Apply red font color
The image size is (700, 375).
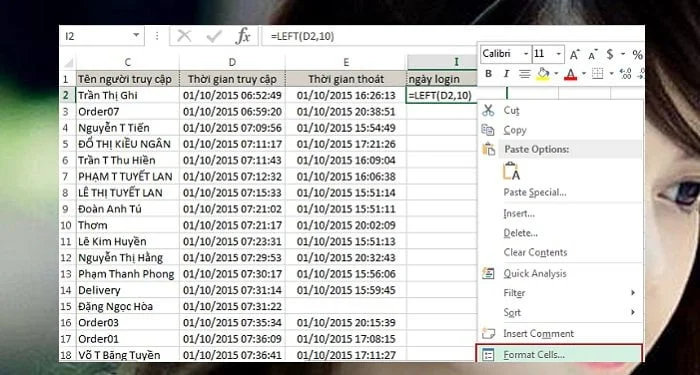571,74
